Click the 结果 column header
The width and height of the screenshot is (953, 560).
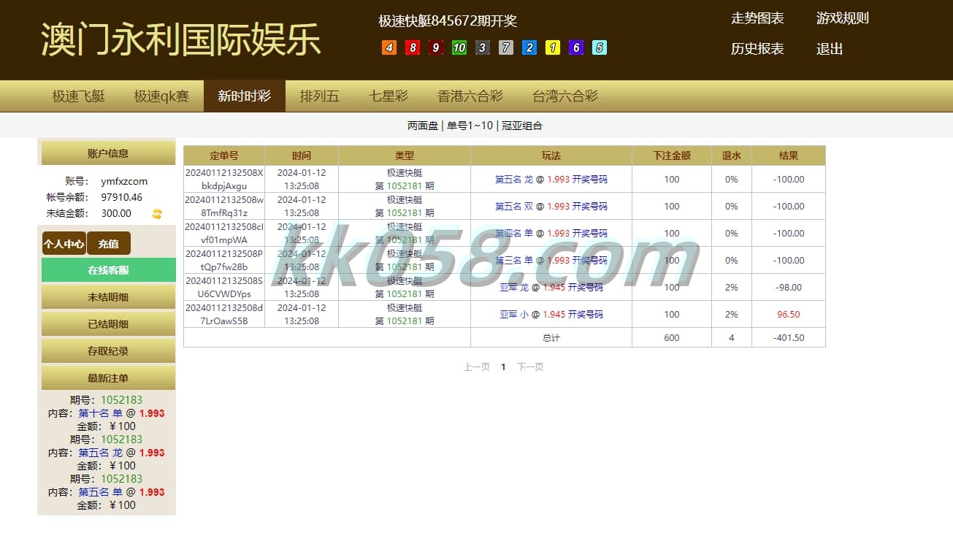pyautogui.click(x=789, y=156)
